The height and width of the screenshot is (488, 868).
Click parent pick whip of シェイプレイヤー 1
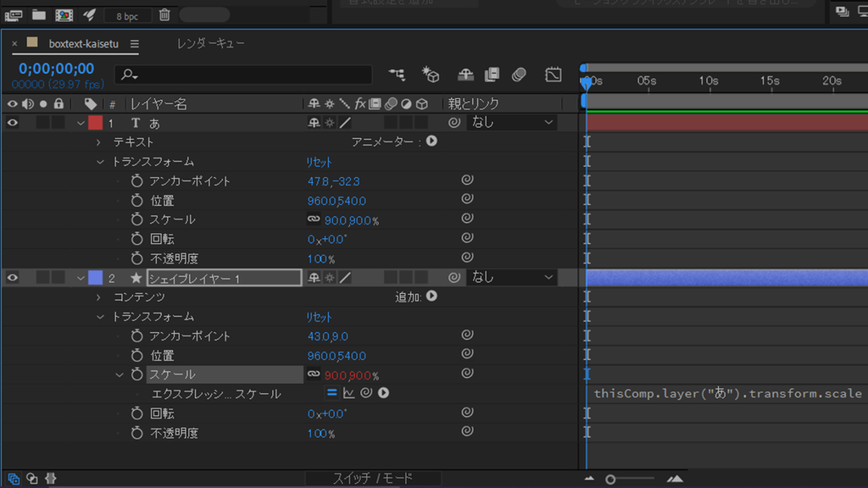click(x=454, y=277)
